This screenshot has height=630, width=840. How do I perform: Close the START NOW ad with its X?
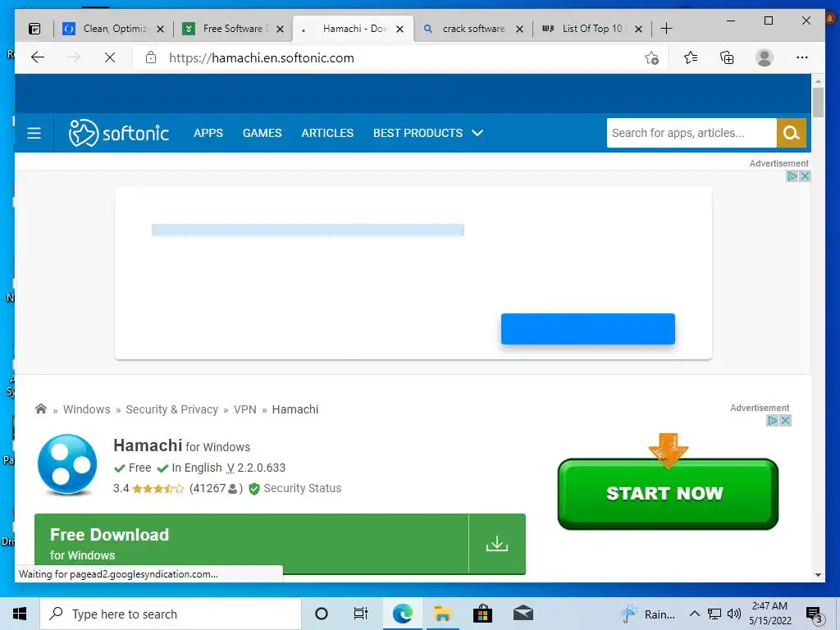click(785, 421)
